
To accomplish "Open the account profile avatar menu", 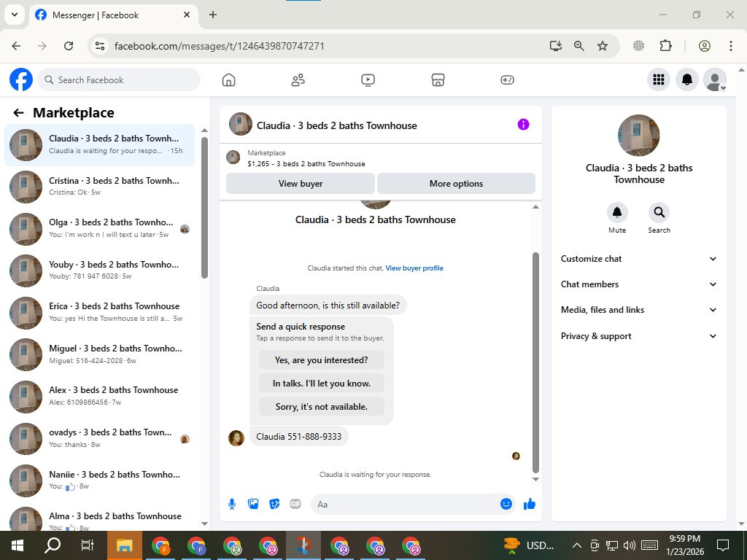I will coord(715,79).
